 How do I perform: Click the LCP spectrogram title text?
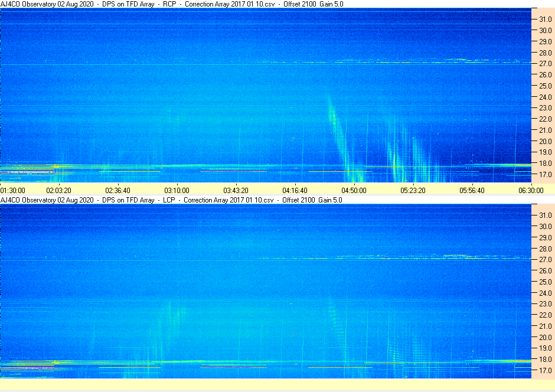click(171, 200)
